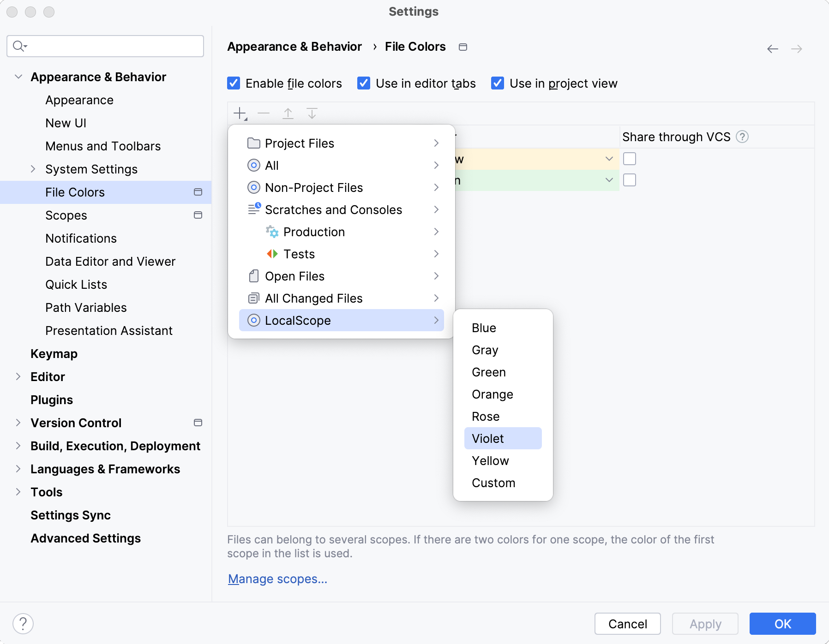Viewport: 829px width, 644px height.
Task: Pick the Custom color option
Action: pos(493,483)
